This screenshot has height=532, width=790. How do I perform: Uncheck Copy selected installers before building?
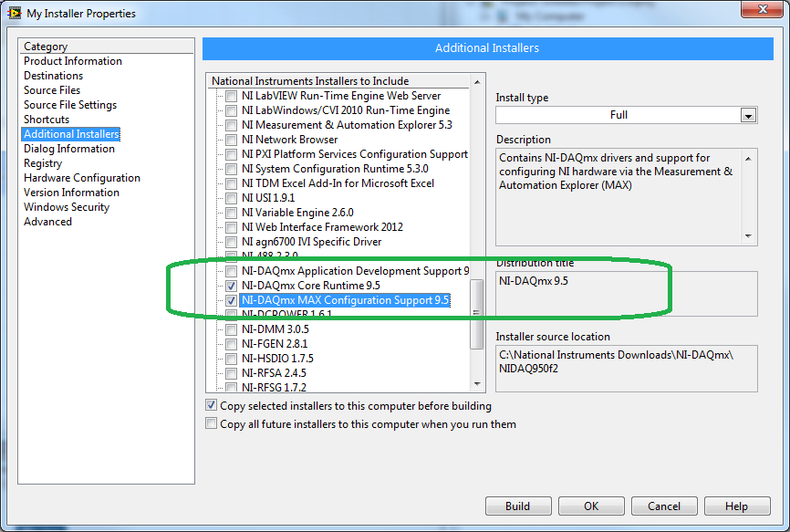(211, 405)
